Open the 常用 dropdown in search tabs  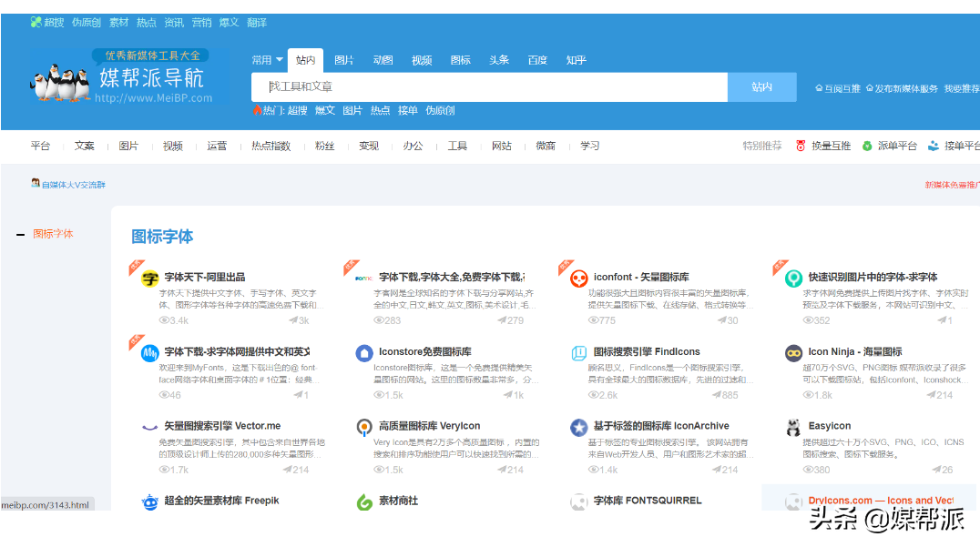click(267, 60)
